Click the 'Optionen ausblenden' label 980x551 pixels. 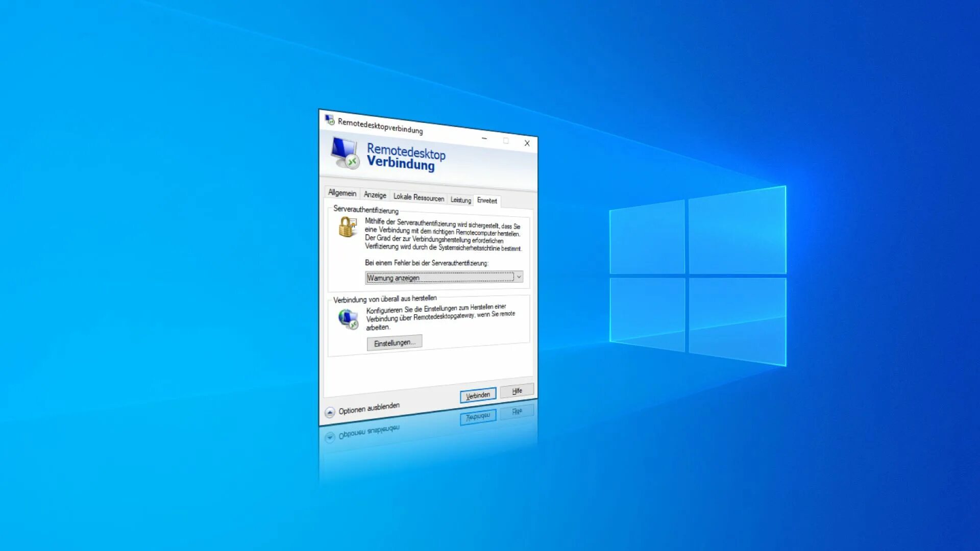coord(369,408)
